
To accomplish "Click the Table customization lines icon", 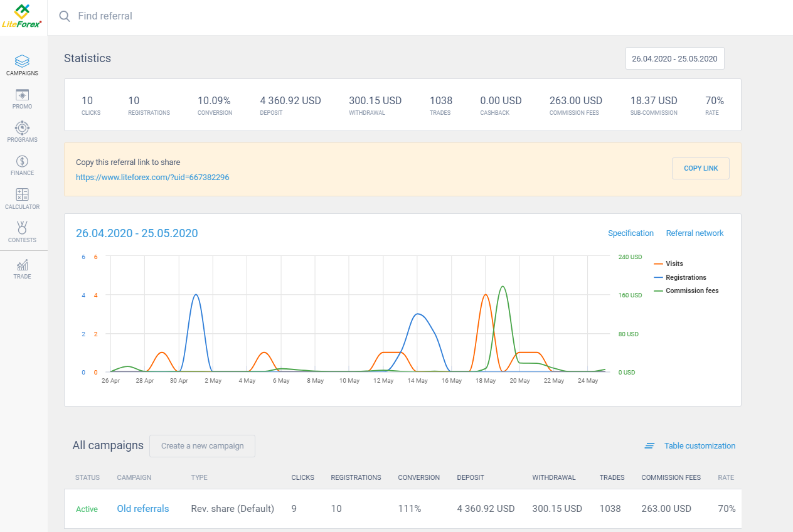I will (x=649, y=446).
